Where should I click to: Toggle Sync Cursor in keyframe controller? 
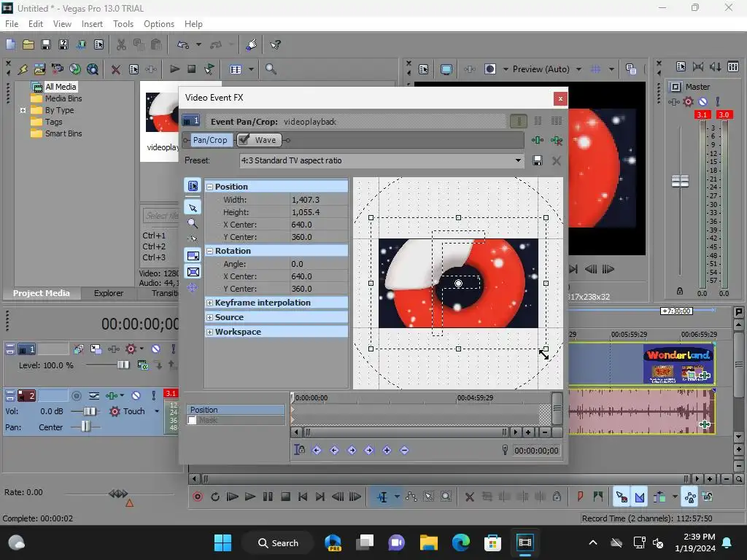(x=299, y=449)
